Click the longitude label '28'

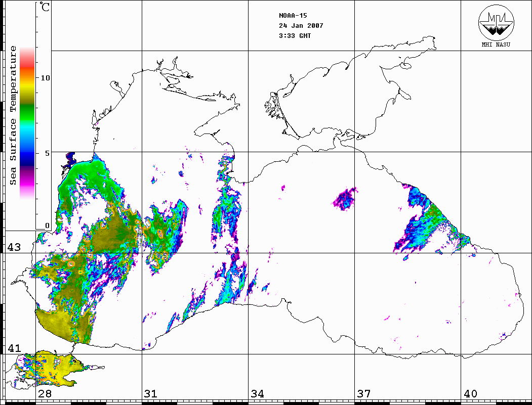pyautogui.click(x=45, y=394)
